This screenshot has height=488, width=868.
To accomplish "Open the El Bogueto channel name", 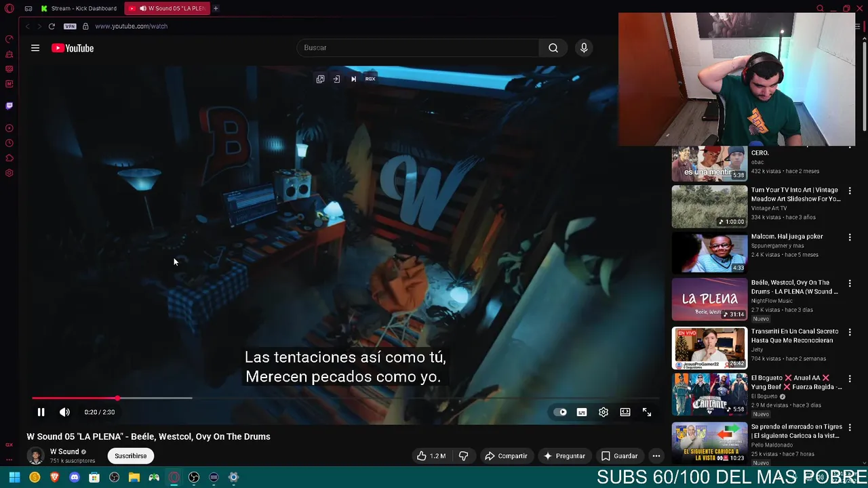I will 765,396.
